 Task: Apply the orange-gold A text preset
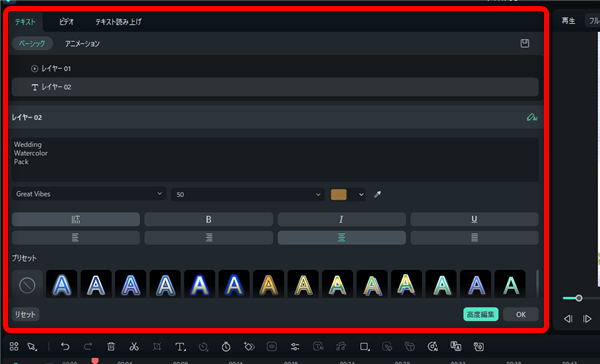[269, 285]
